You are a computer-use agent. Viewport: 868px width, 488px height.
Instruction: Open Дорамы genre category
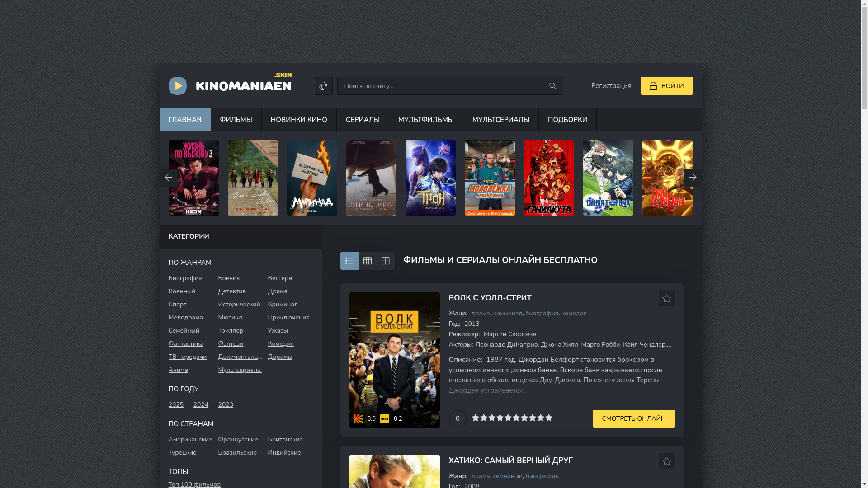tap(280, 357)
